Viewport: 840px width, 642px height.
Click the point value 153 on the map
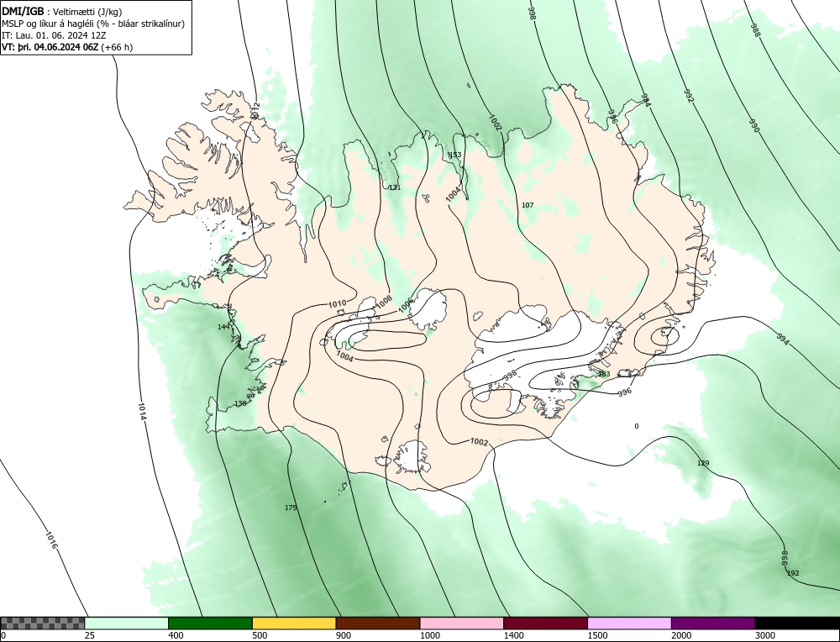(454, 155)
